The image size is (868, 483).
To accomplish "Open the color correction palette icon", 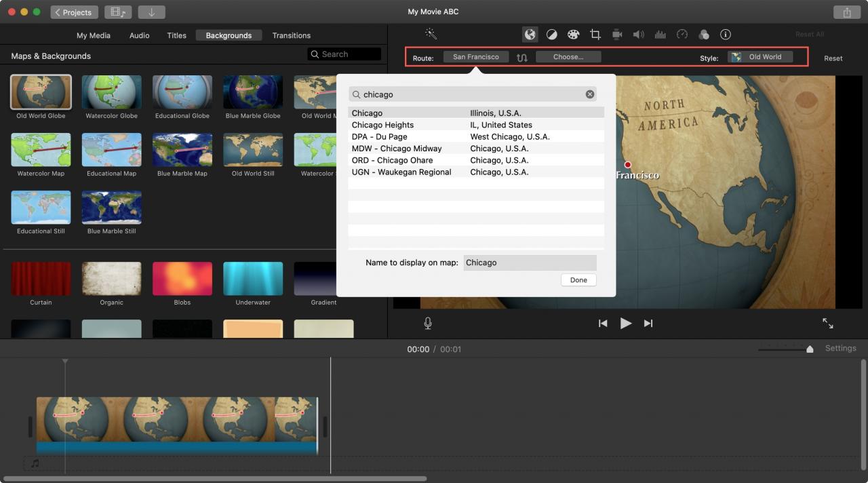I will pyautogui.click(x=574, y=35).
